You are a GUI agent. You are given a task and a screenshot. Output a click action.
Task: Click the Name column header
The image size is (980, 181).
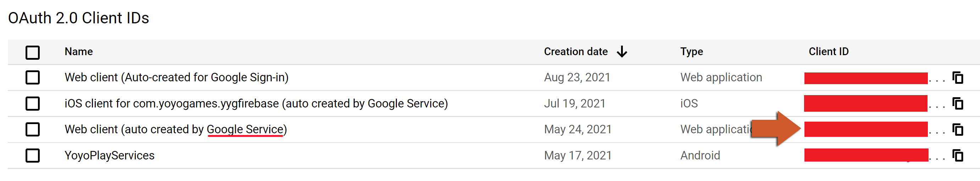79,52
